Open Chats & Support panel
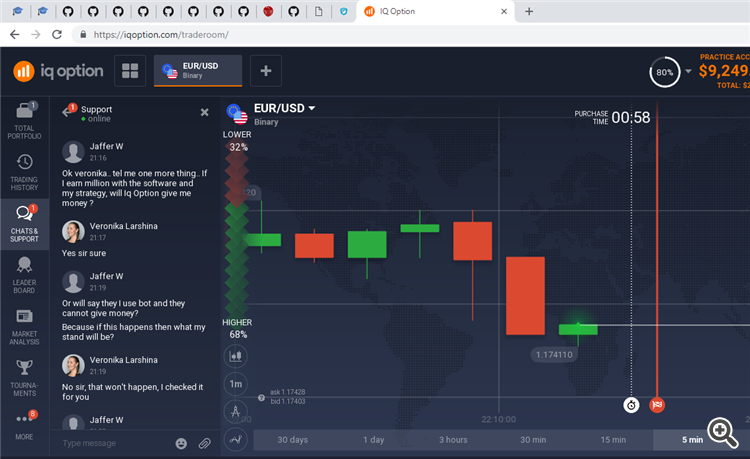The height and width of the screenshot is (459, 750). click(x=24, y=224)
